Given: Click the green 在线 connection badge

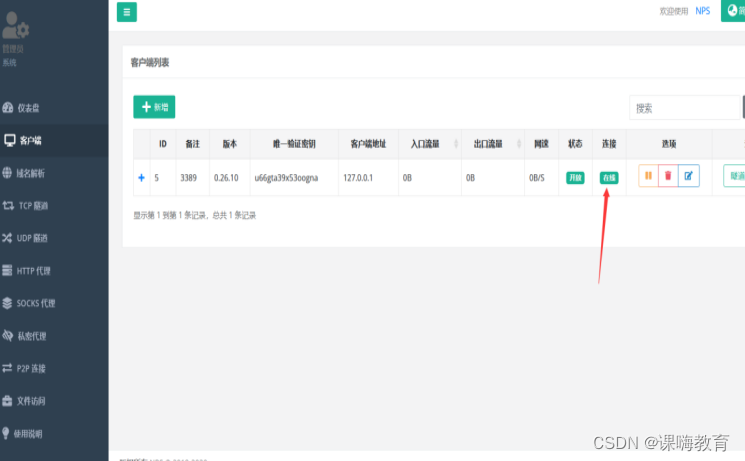Looking at the screenshot, I should coord(609,178).
